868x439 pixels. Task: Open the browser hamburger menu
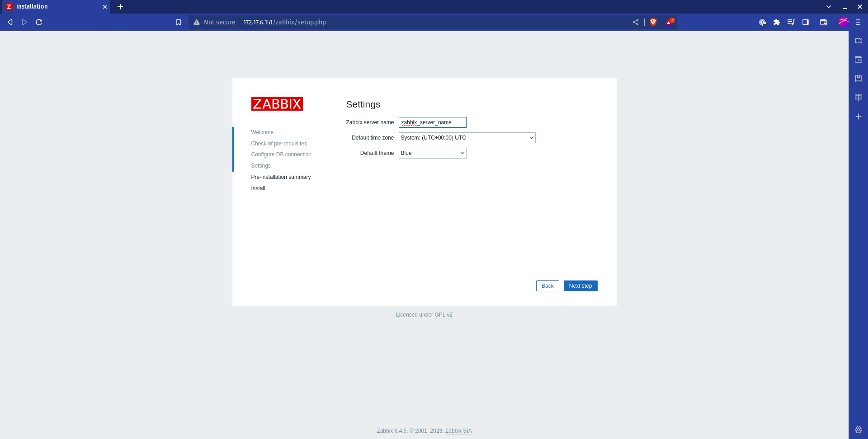(858, 22)
